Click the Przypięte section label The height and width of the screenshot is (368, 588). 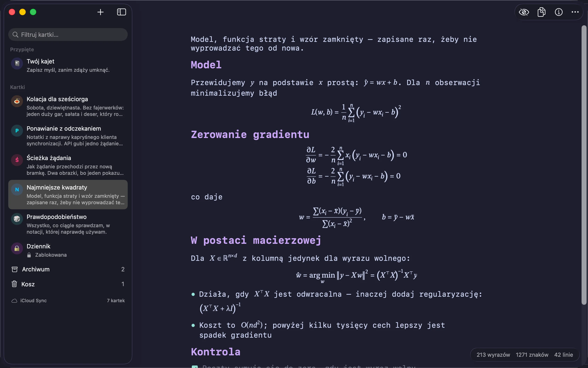(x=22, y=49)
